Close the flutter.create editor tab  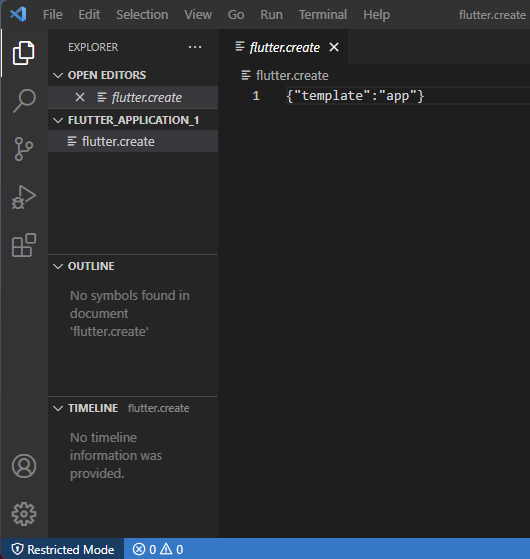pyautogui.click(x=334, y=47)
